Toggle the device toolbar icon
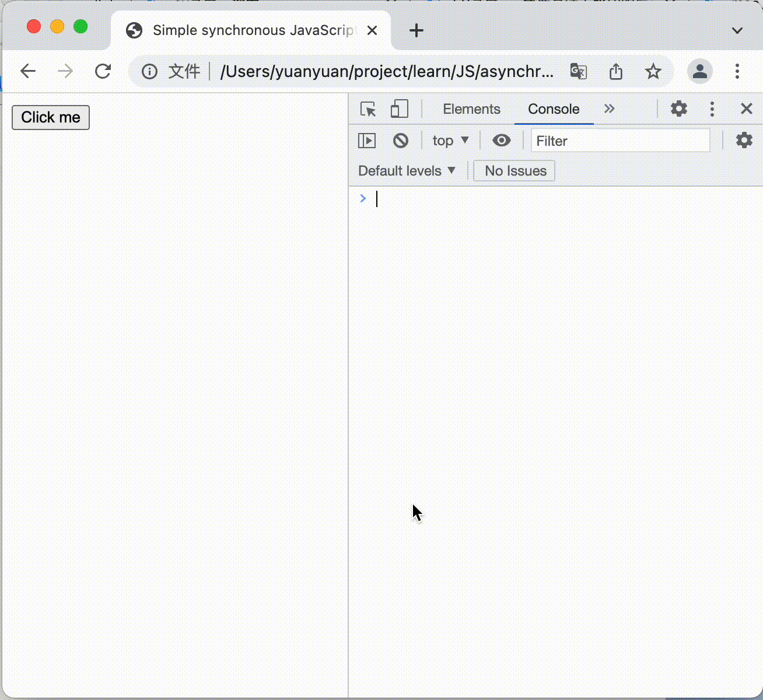This screenshot has height=700, width=763. click(399, 109)
